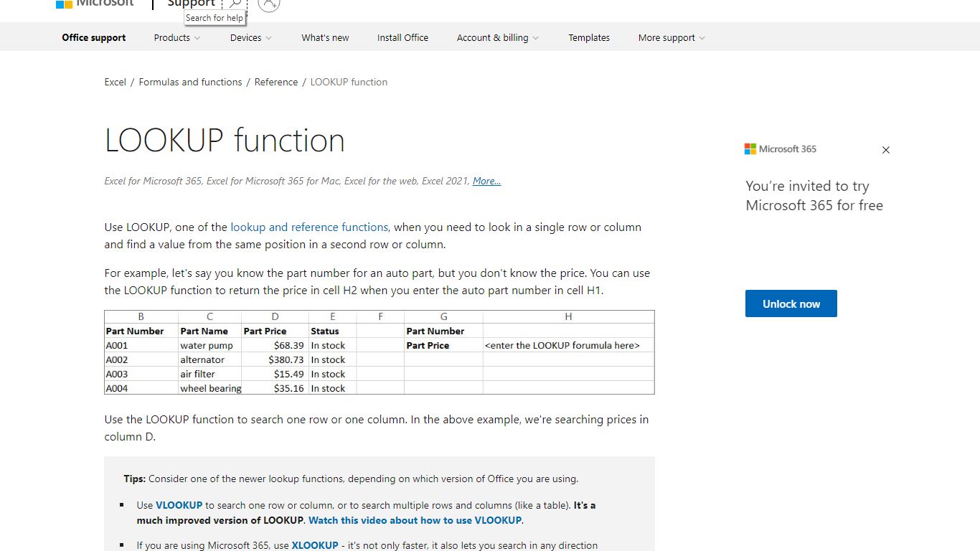Viewport: 980px width, 551px height.
Task: Open the search for help magnifier
Action: pyautogui.click(x=235, y=4)
